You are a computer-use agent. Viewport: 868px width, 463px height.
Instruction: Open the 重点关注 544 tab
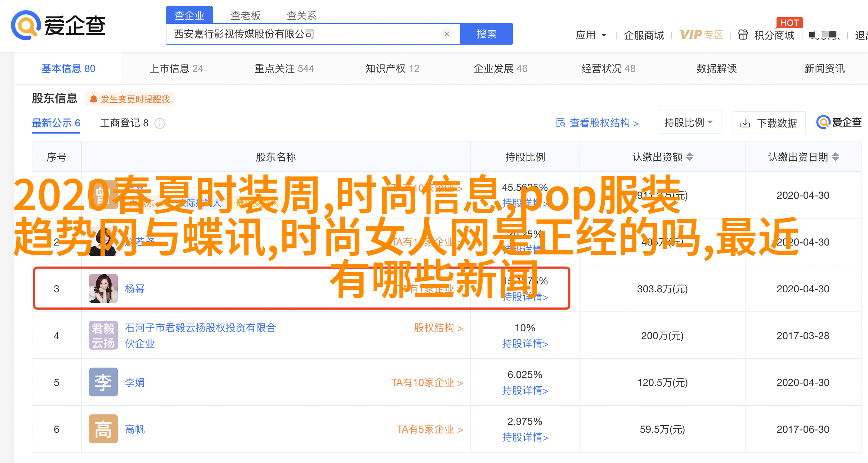285,68
